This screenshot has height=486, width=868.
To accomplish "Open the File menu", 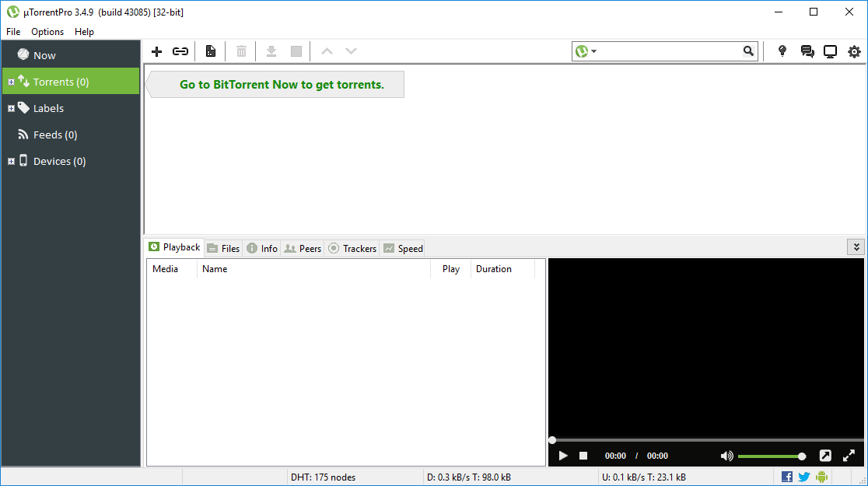I will 13,32.
